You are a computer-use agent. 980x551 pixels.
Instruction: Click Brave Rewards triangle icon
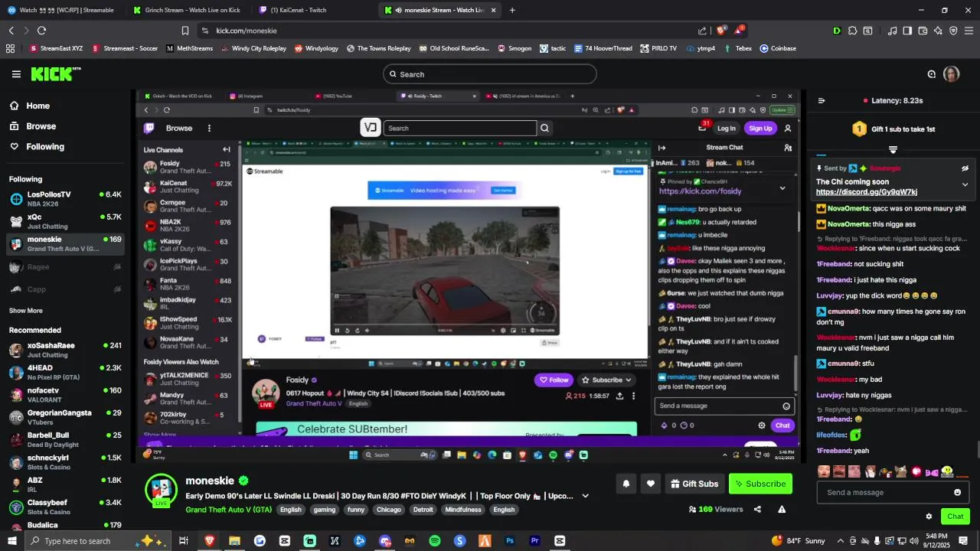739,31
